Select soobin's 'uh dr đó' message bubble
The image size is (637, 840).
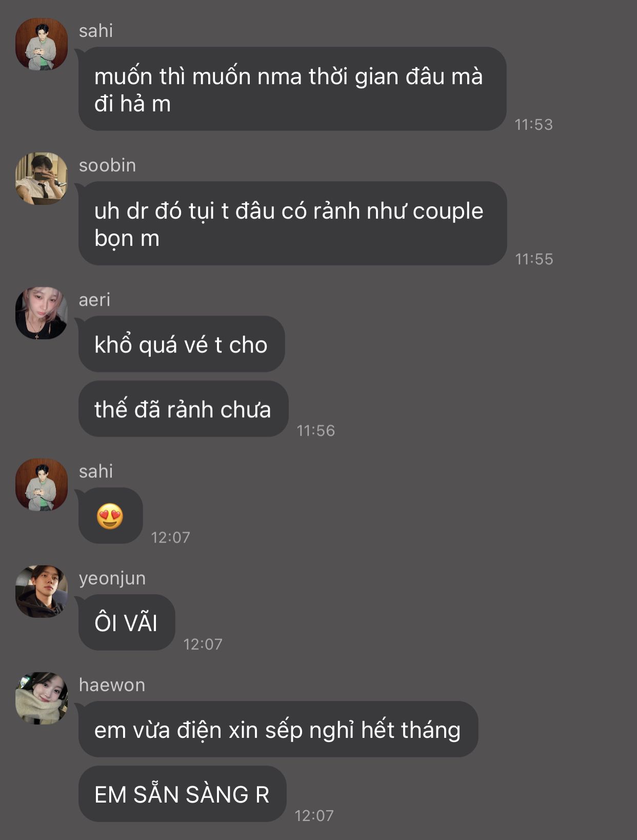point(292,223)
